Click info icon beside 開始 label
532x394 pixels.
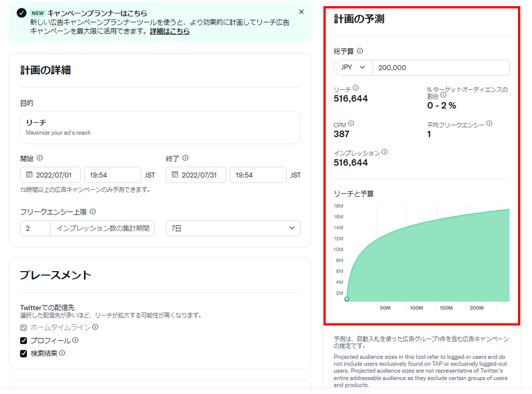click(39, 158)
